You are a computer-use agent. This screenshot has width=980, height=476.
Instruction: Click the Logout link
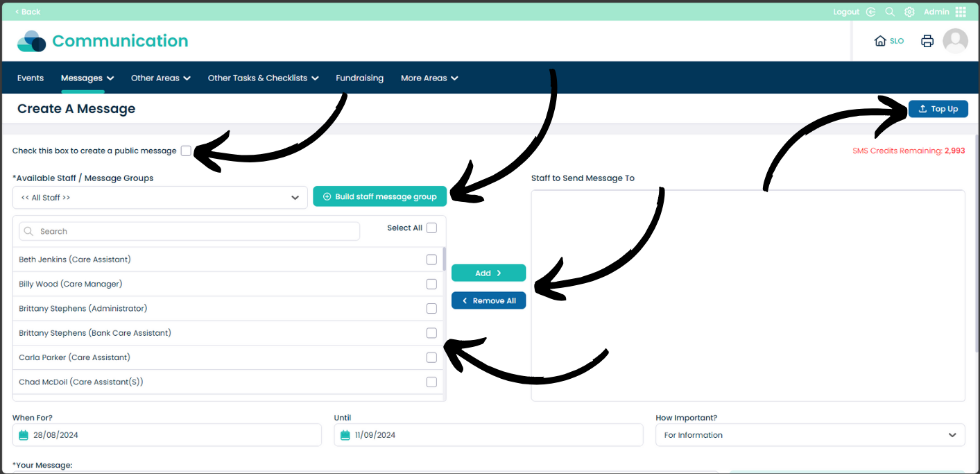click(x=846, y=12)
